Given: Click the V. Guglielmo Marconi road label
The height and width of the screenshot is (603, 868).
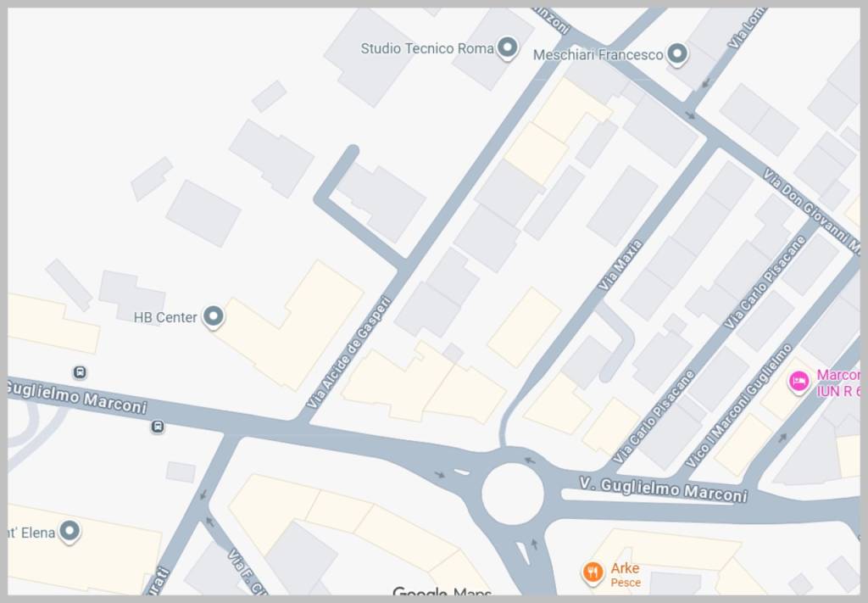Looking at the screenshot, I should 664,489.
